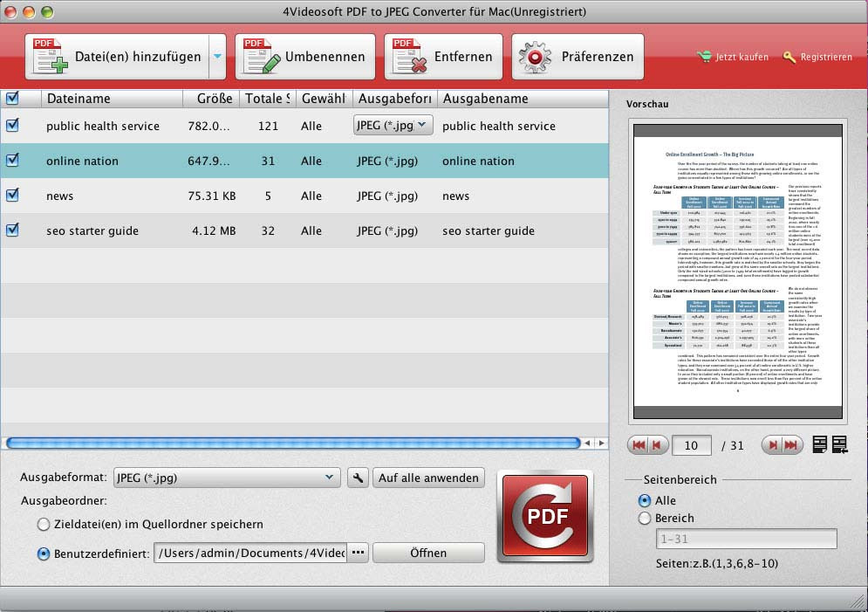This screenshot has height=612, width=868.
Task: Click the preview page thumbnail
Action: (x=738, y=272)
